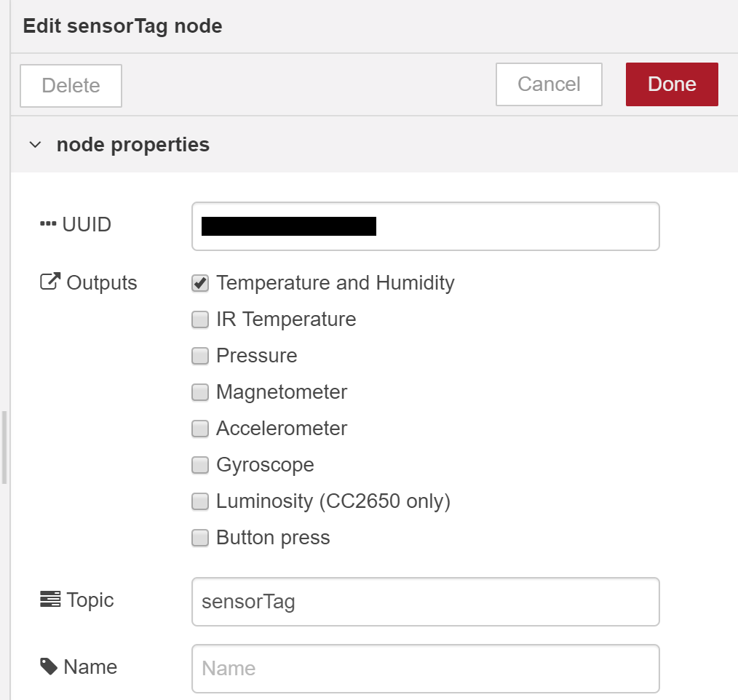Cancel editing the sensorTag node
This screenshot has width=738, height=700.
tap(549, 84)
